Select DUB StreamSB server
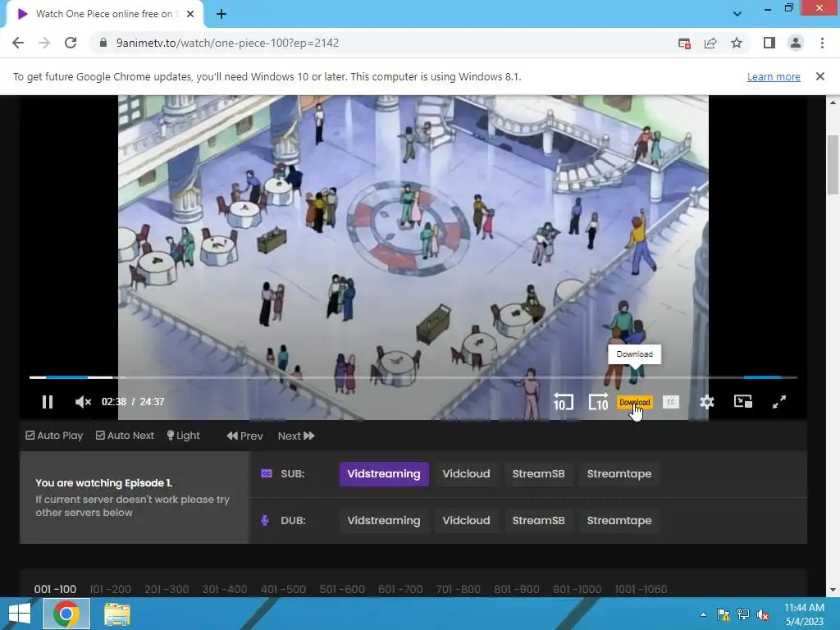Image resolution: width=840 pixels, height=630 pixels. coord(538,521)
